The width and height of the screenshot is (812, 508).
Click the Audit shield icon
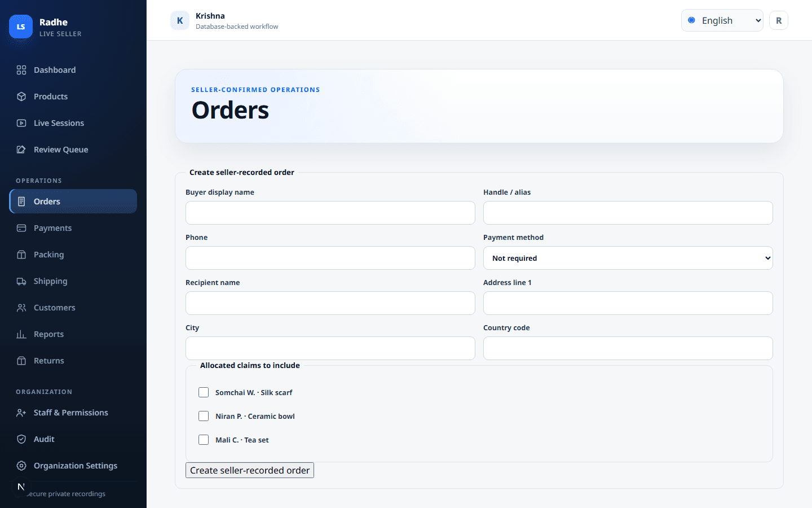pos(21,439)
